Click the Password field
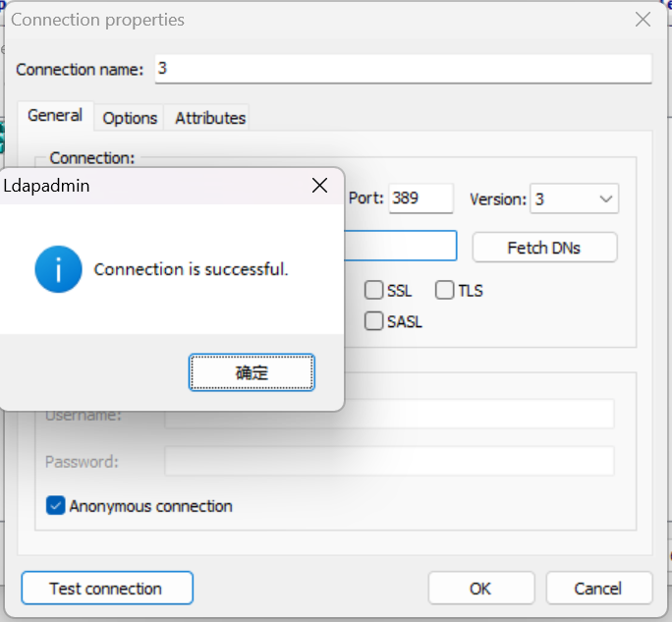The height and width of the screenshot is (622, 672). 389,461
